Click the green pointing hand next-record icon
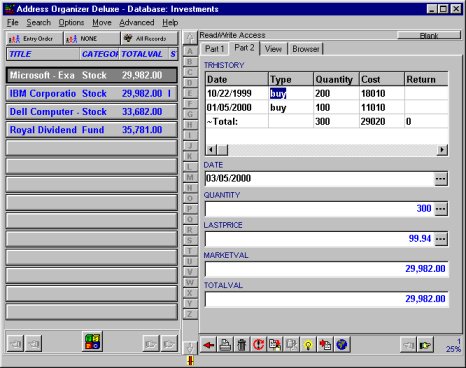Screen dimensions: 466x368 (x=425, y=345)
